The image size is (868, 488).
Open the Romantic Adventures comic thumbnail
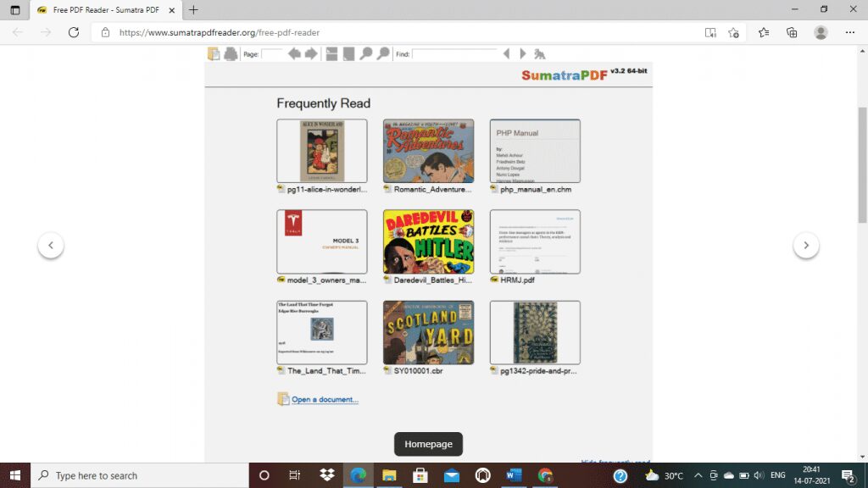coord(428,151)
